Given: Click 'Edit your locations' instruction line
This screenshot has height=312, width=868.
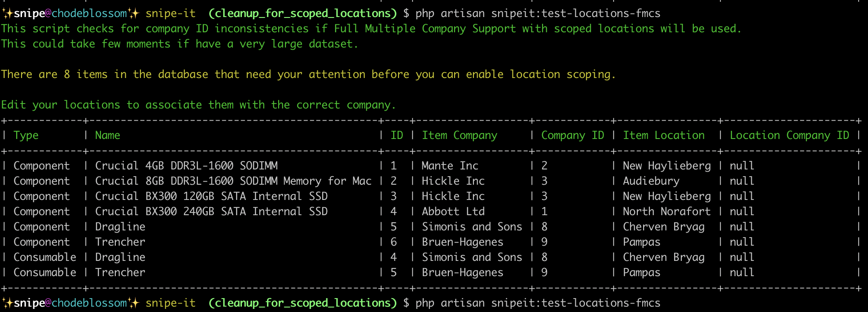Looking at the screenshot, I should click(x=198, y=105).
